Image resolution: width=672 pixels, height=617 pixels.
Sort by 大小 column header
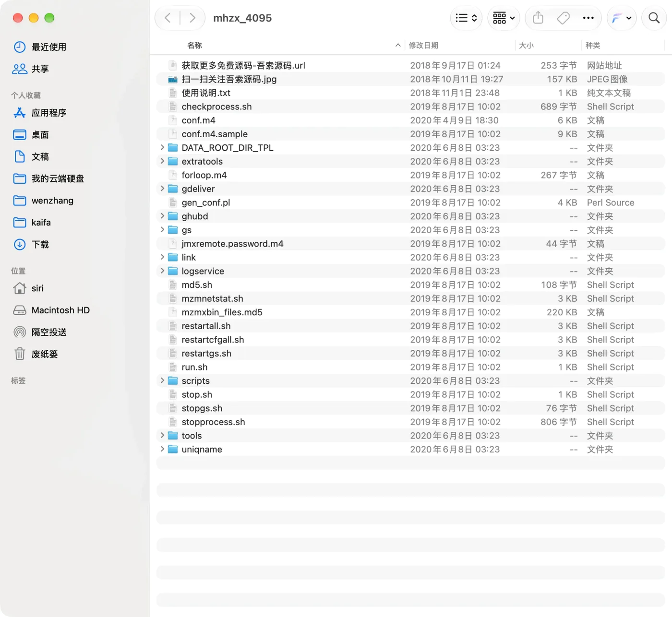526,46
